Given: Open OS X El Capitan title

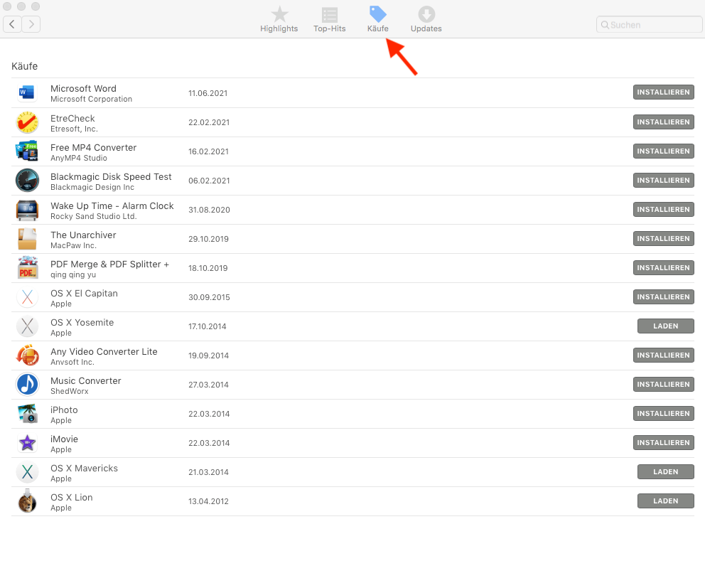Looking at the screenshot, I should click(x=84, y=294).
